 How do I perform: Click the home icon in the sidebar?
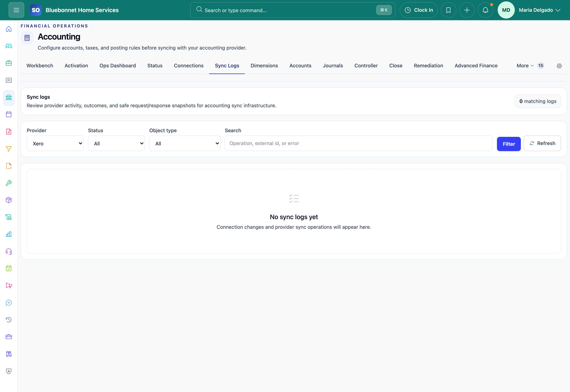[9, 29]
